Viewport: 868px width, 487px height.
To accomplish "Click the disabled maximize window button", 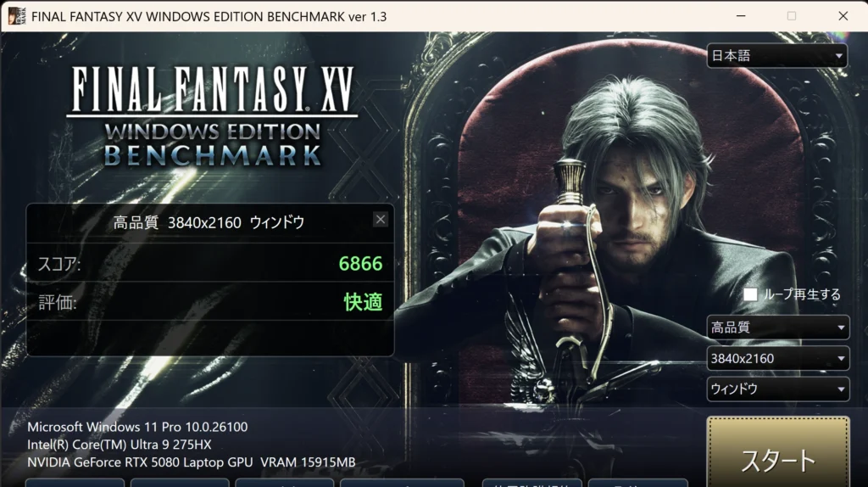I will point(792,16).
